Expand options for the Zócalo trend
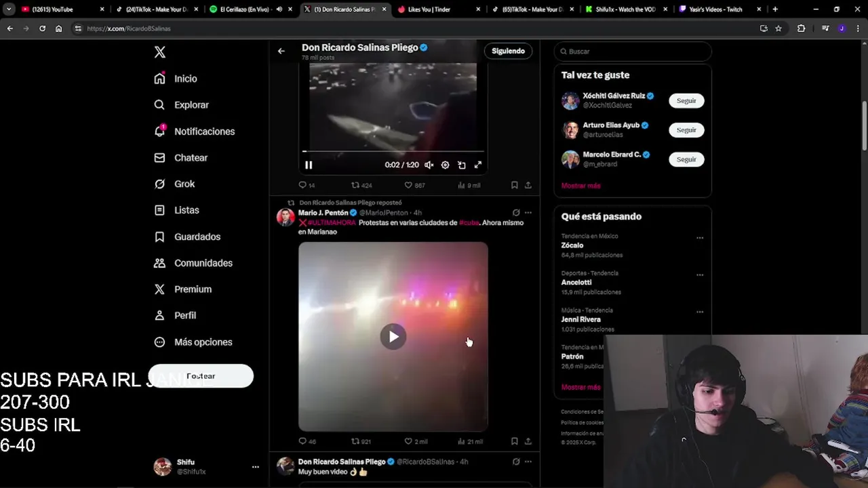The height and width of the screenshot is (488, 868). click(700, 238)
